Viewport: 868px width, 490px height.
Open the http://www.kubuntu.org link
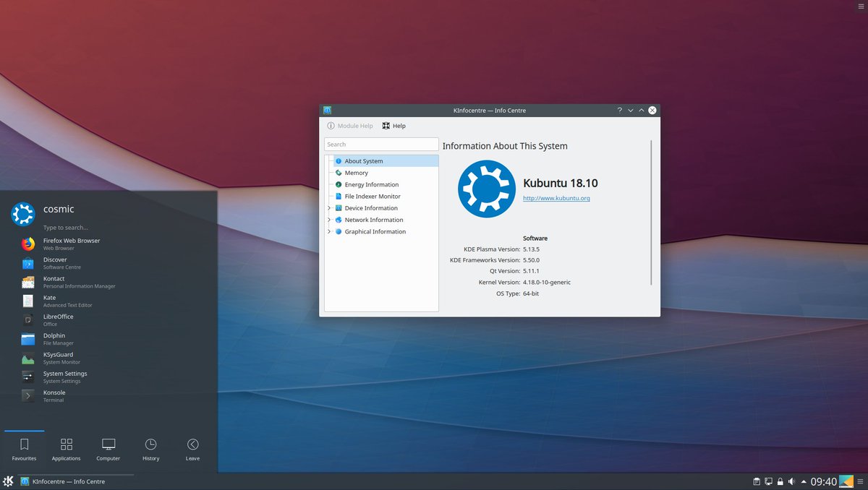(x=556, y=198)
